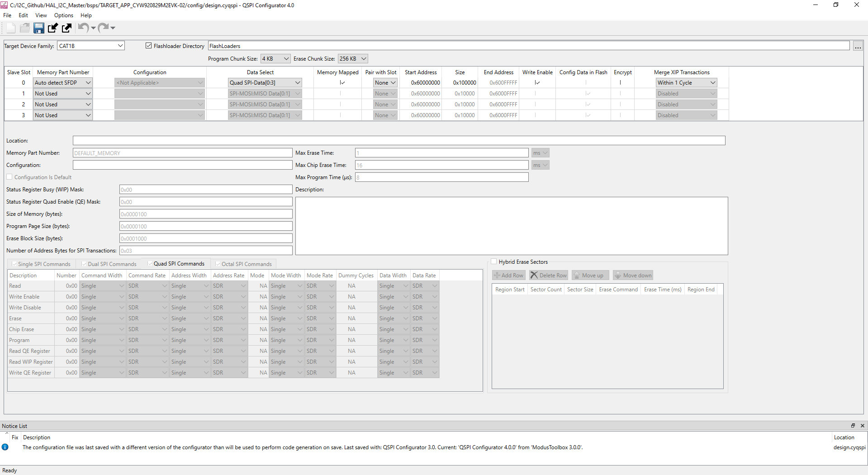The width and height of the screenshot is (868, 475).
Task: Click the Move down button
Action: coord(633,275)
